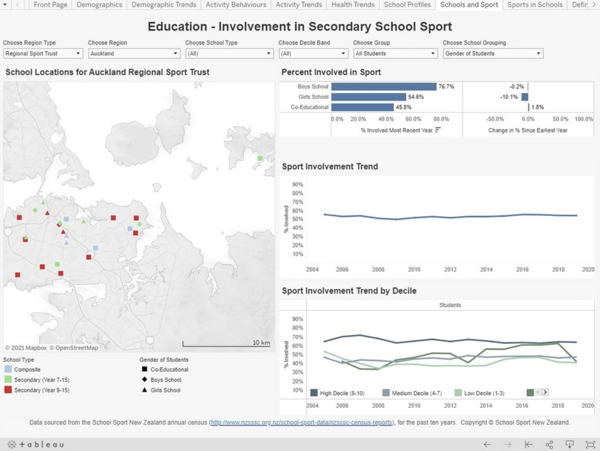Viewport: 600px width, 451px height.
Task: Toggle Boys School in the gender legend
Action: point(163,380)
